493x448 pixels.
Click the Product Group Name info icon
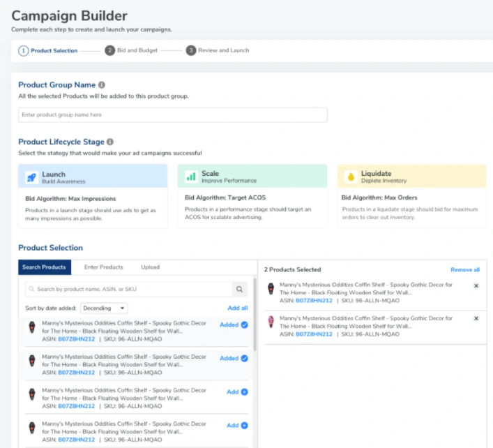[x=102, y=85]
